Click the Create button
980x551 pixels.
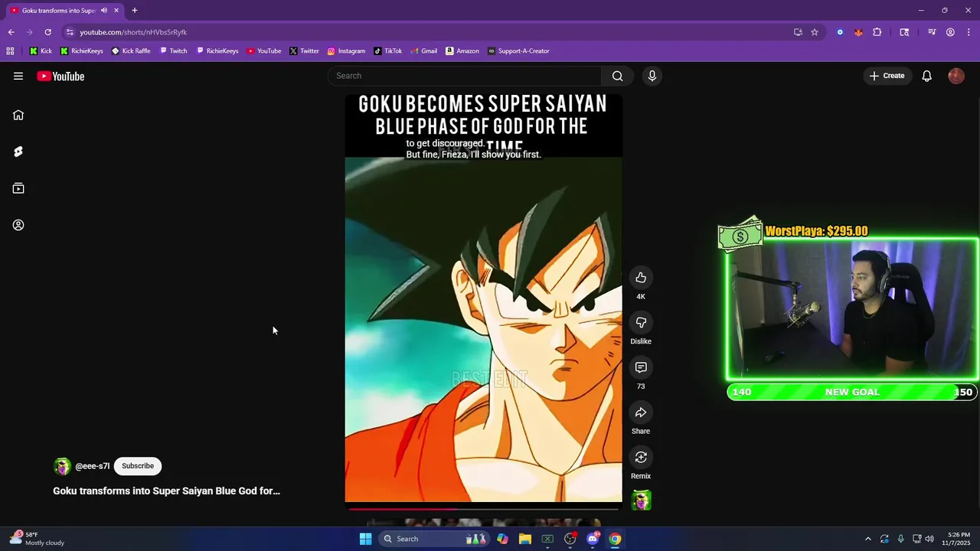pos(887,76)
